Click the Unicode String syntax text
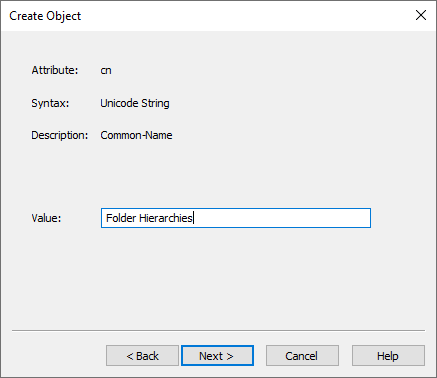Screen dimensions: 437x378 pos(135,103)
